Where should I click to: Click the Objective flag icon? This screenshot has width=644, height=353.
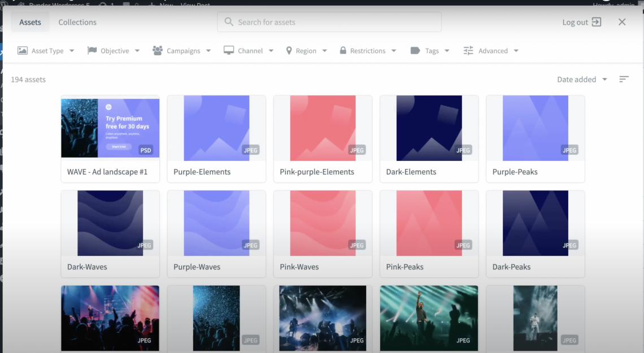[x=92, y=50]
